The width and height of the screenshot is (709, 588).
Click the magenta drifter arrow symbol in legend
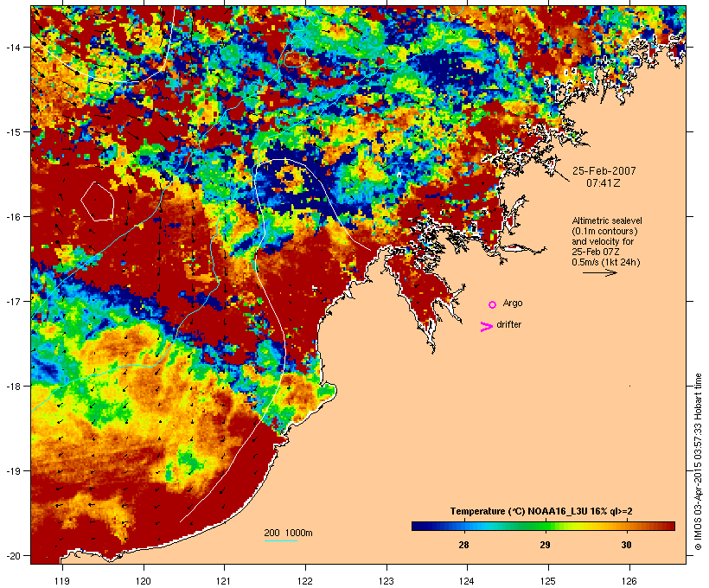click(486, 327)
